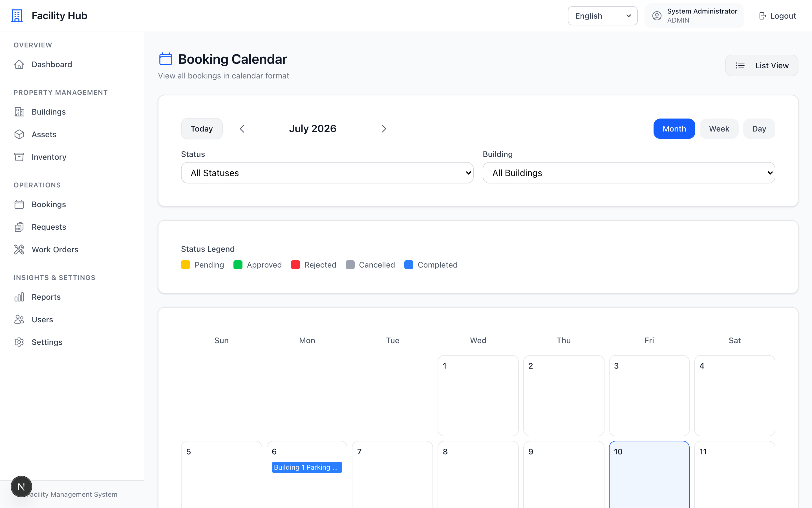Click the logout arrow icon
Image resolution: width=812 pixels, height=508 pixels.
pyautogui.click(x=762, y=16)
